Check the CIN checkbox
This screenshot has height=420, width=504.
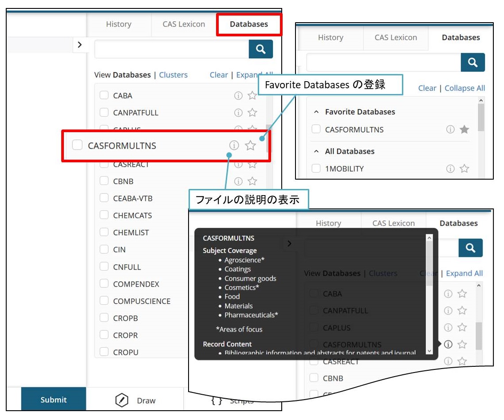(104, 249)
